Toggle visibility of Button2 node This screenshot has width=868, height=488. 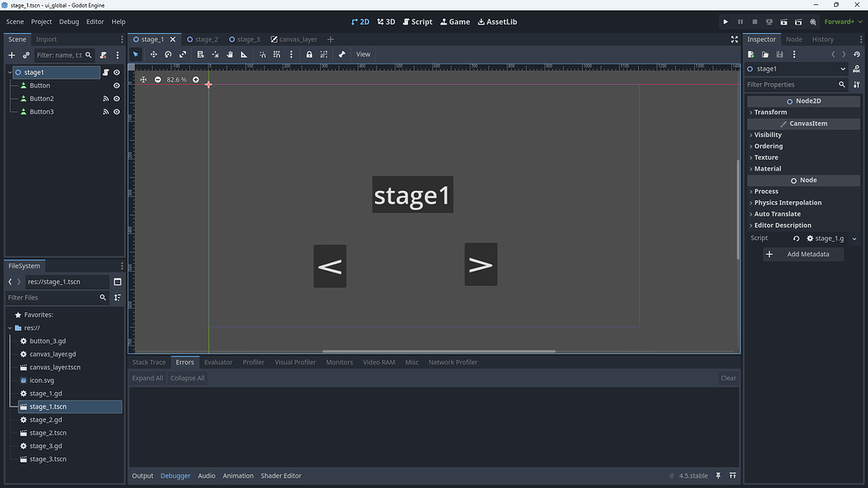click(117, 98)
